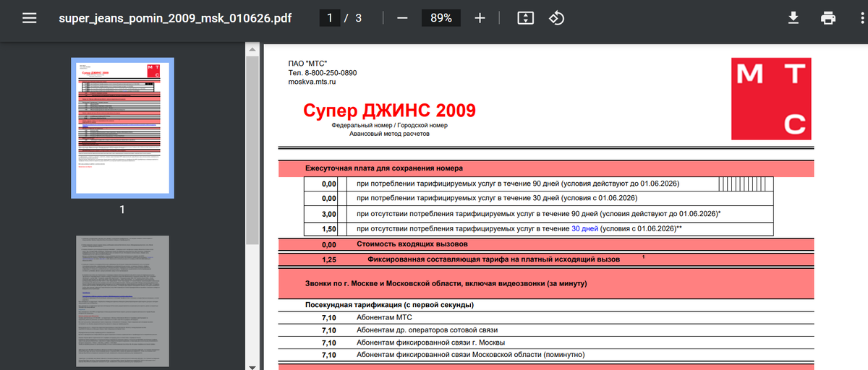
Task: Click the moskva.mts.ru text
Action: click(312, 82)
